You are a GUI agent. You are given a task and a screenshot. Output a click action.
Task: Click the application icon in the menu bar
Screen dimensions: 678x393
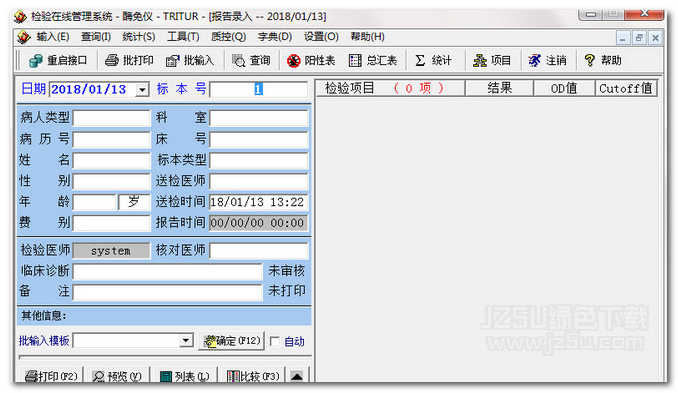point(24,37)
